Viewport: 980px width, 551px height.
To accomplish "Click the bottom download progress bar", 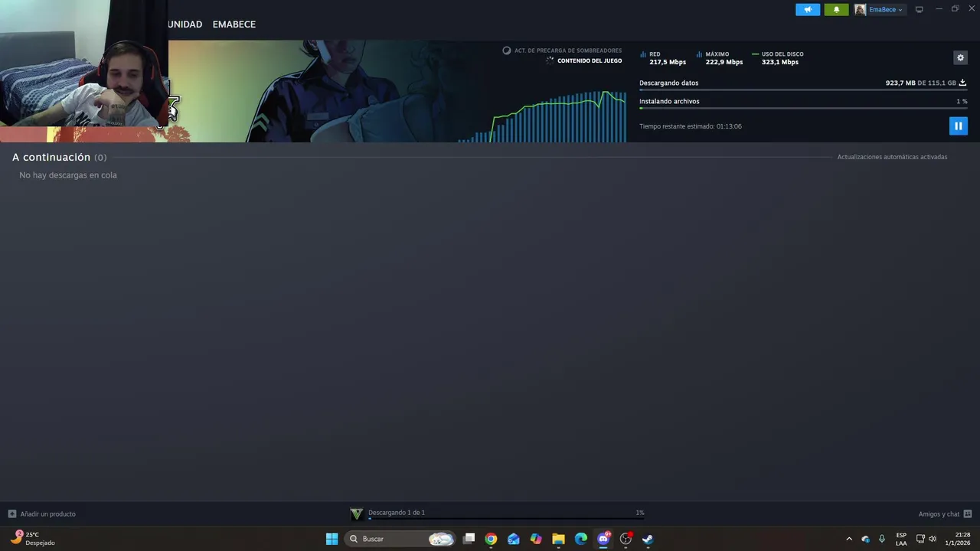I will [x=506, y=518].
